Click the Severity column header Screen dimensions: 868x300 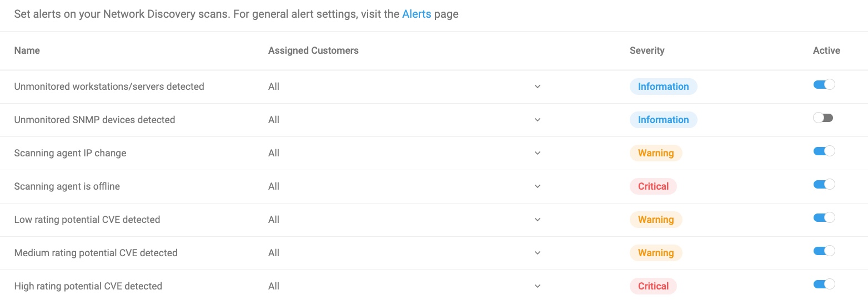click(x=647, y=50)
